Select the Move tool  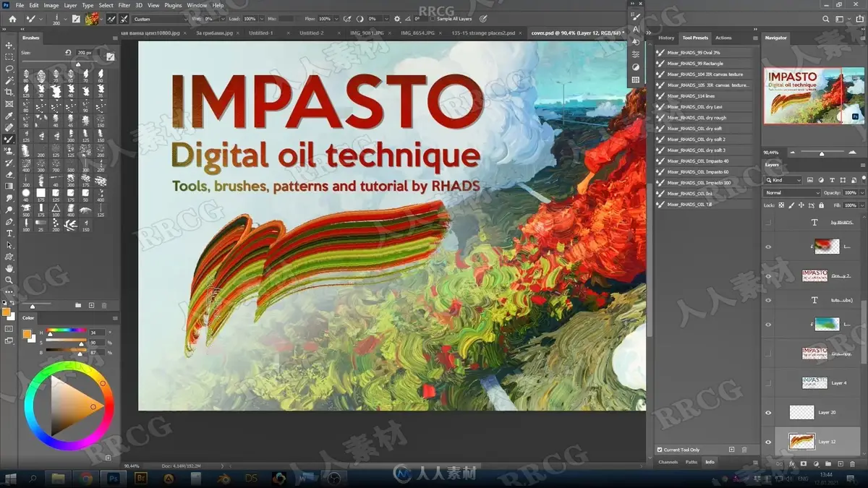click(x=9, y=45)
